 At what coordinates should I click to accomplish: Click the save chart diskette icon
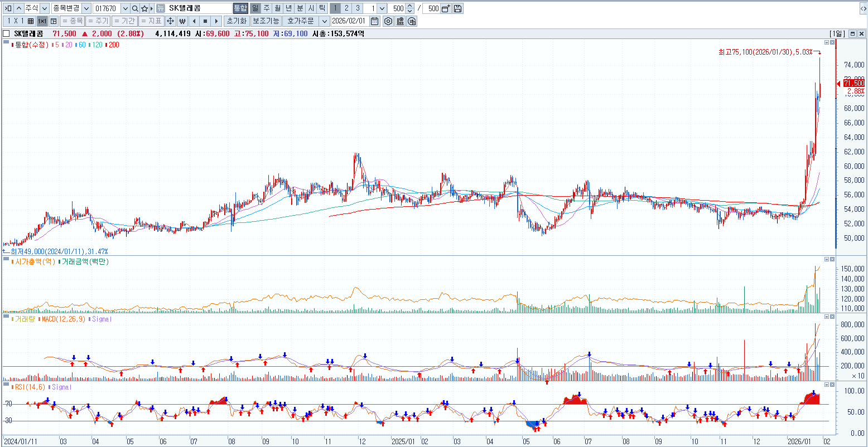pyautogui.click(x=457, y=8)
